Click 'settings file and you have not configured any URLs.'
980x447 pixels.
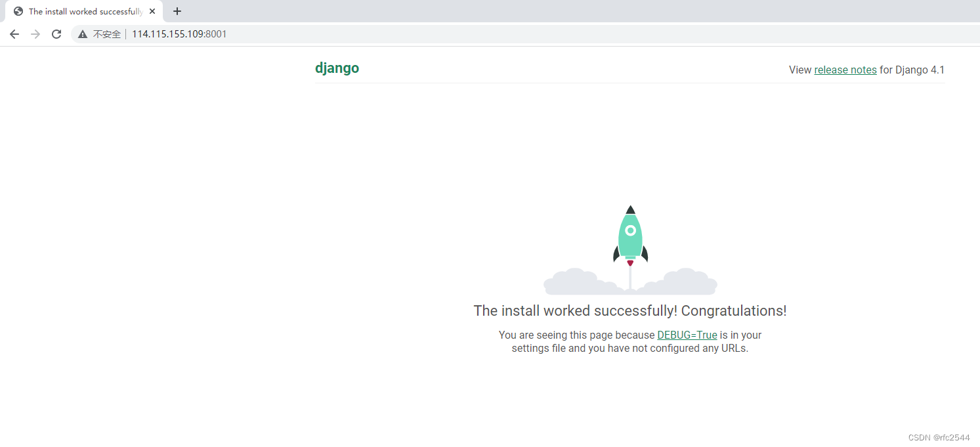point(630,348)
